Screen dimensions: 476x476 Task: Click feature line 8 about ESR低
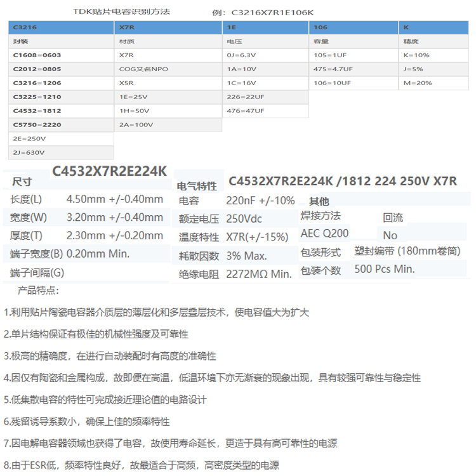pos(141,465)
